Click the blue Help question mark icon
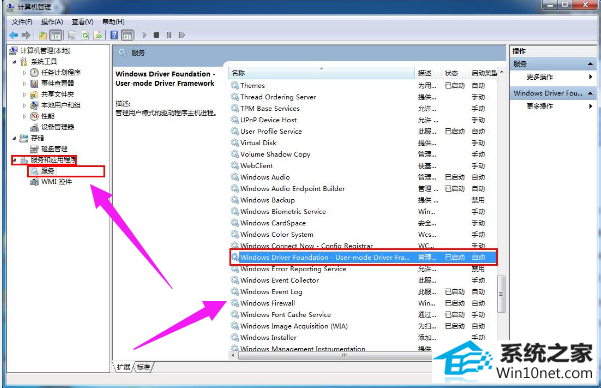This screenshot has width=601, height=388. tap(114, 35)
